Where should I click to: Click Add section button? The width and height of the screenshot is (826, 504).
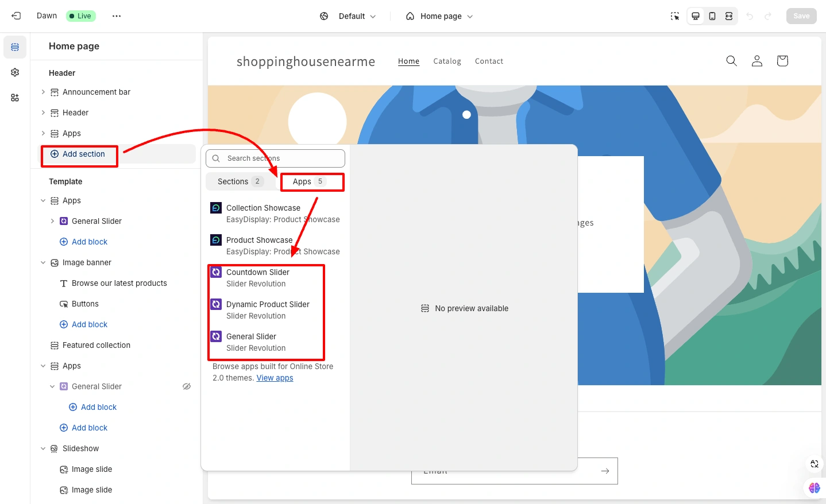point(78,154)
